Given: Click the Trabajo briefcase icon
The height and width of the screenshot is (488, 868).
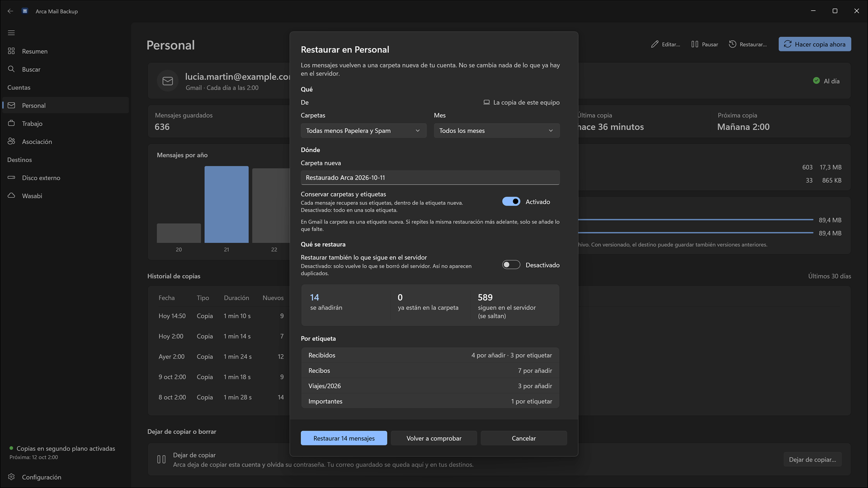Looking at the screenshot, I should point(11,123).
